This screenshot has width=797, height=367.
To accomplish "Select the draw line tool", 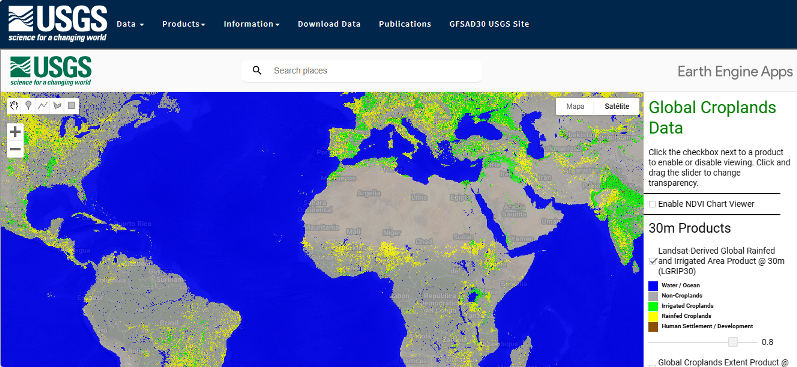I will pos(43,106).
